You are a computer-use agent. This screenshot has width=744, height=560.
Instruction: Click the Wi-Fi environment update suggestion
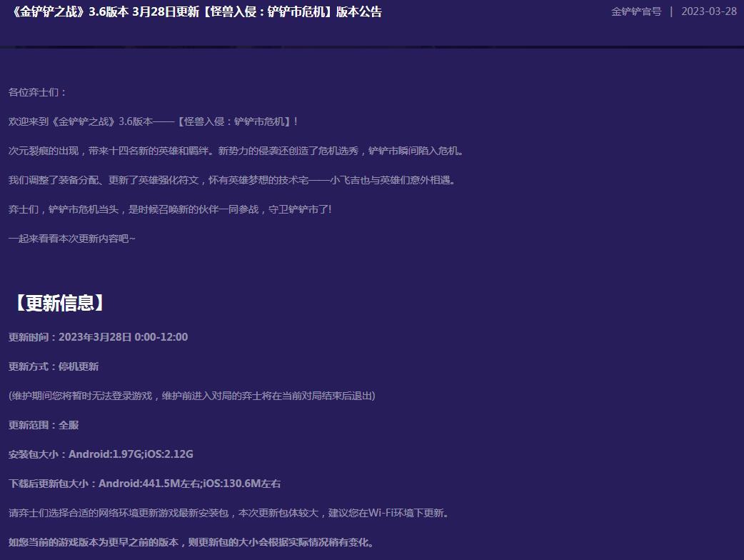[227, 512]
